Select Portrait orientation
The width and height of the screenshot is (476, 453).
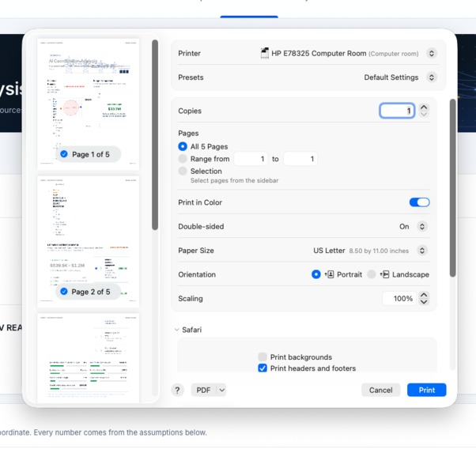click(316, 274)
